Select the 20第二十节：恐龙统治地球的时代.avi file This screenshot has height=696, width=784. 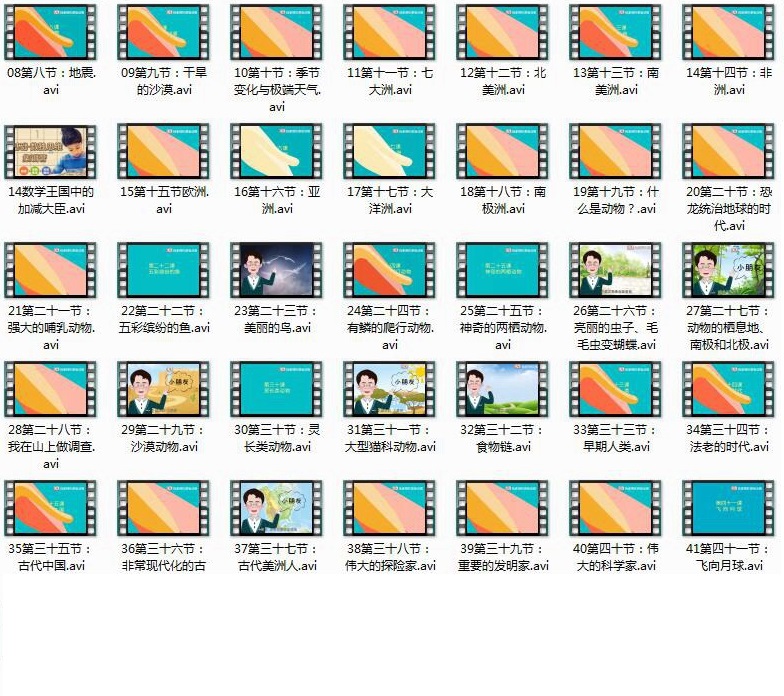[x=729, y=152]
